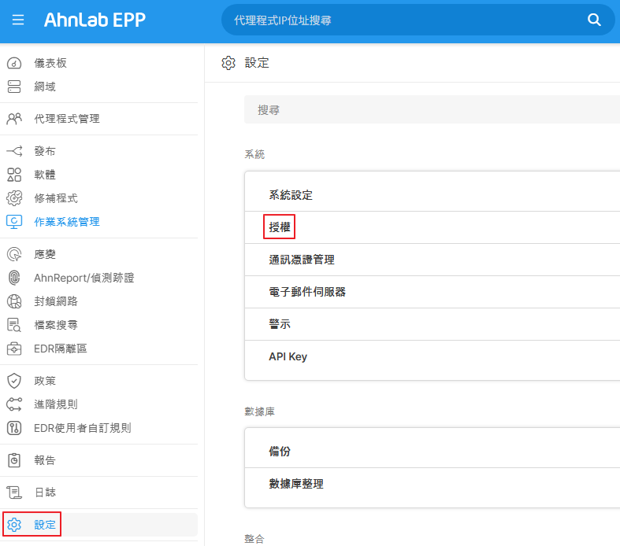This screenshot has width=620, height=546.
Task: Select the 網域 domain icon
Action: [14, 87]
